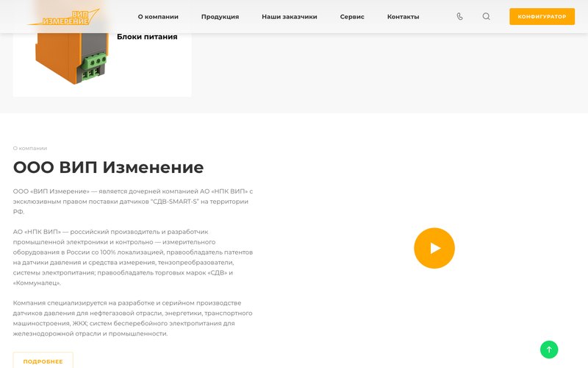The width and height of the screenshot is (588, 368).
Task: Click the small О компании section label
Action: coord(30,149)
